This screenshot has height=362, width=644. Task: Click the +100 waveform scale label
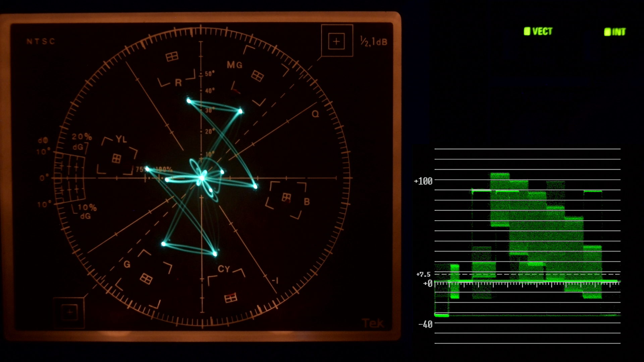[x=423, y=181]
